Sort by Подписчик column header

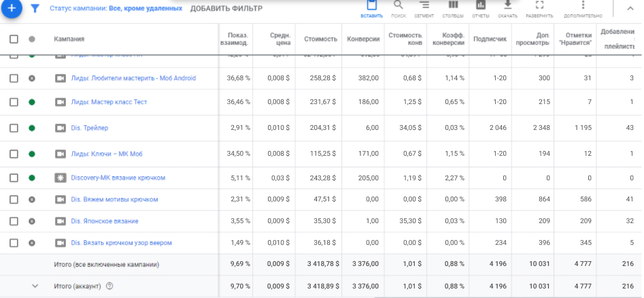pos(490,39)
